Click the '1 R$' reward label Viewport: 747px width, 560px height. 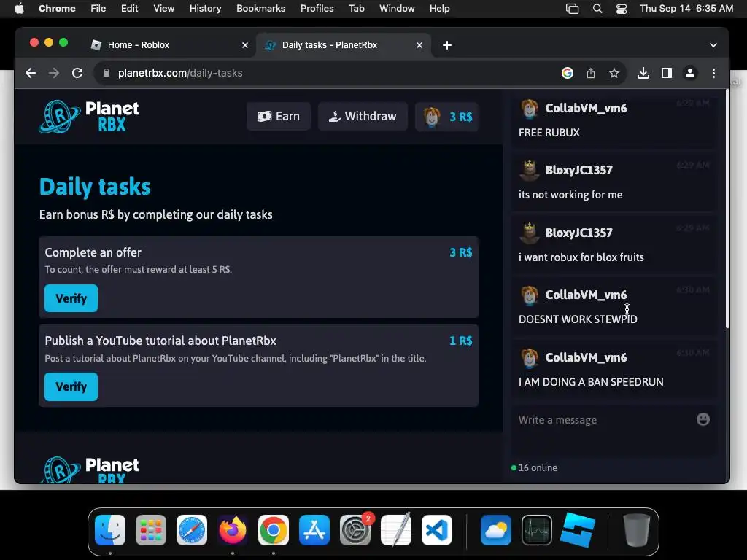pyautogui.click(x=461, y=341)
